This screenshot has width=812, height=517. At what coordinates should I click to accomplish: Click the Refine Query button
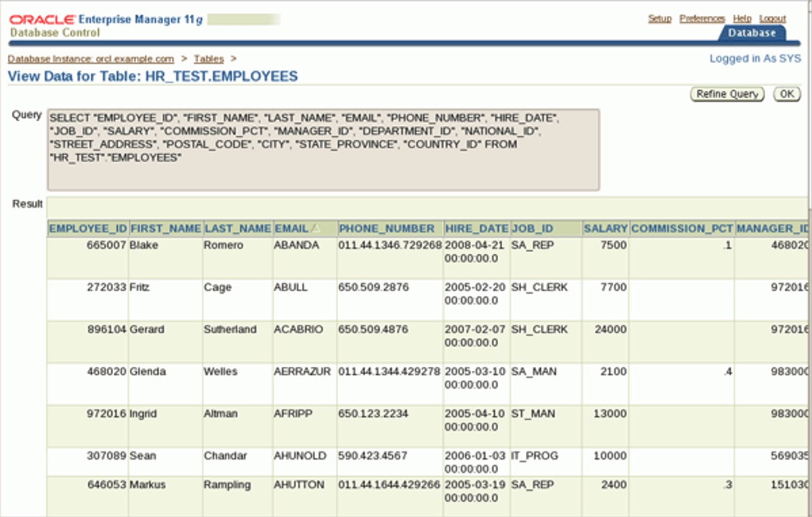[x=727, y=94]
